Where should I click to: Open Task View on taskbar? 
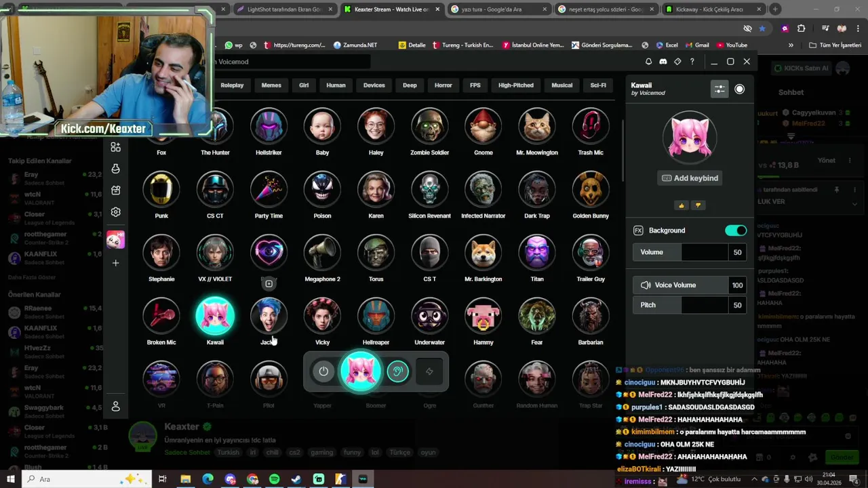click(x=162, y=479)
